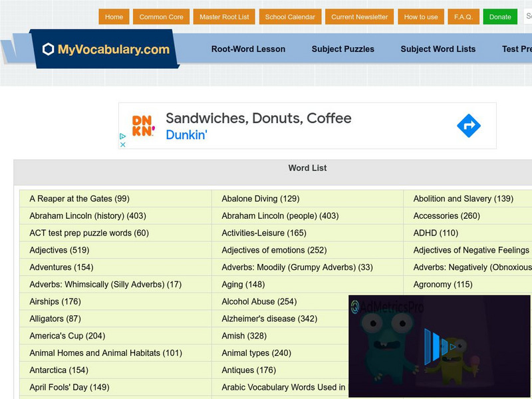532x399 pixels.
Task: Open the Master Root List page
Action: pos(225,17)
